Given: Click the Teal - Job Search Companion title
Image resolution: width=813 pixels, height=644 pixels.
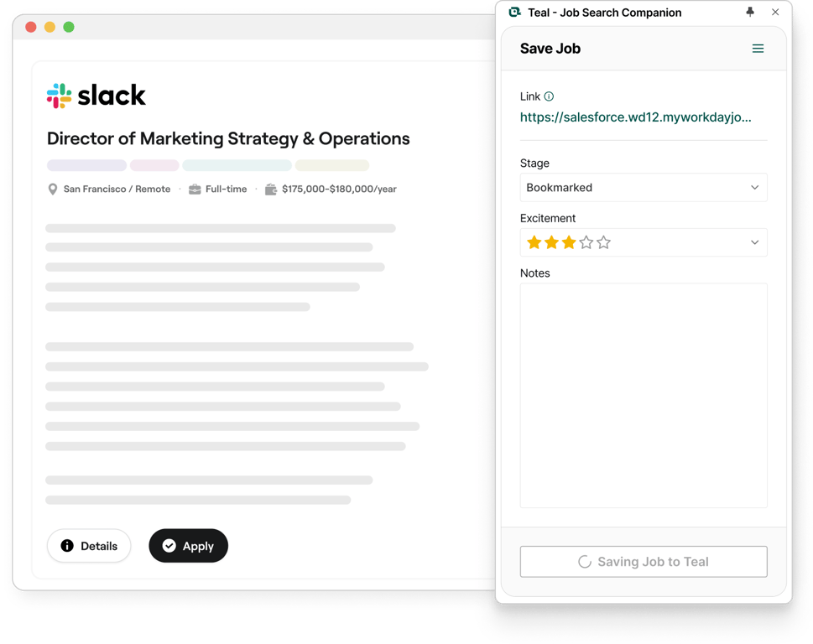Looking at the screenshot, I should 605,13.
